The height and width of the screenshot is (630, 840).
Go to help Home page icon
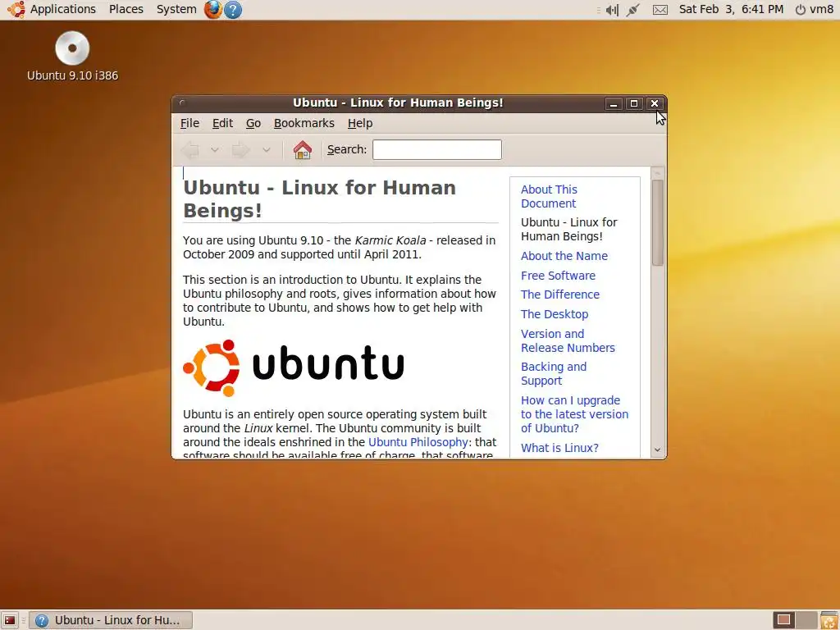pos(302,150)
